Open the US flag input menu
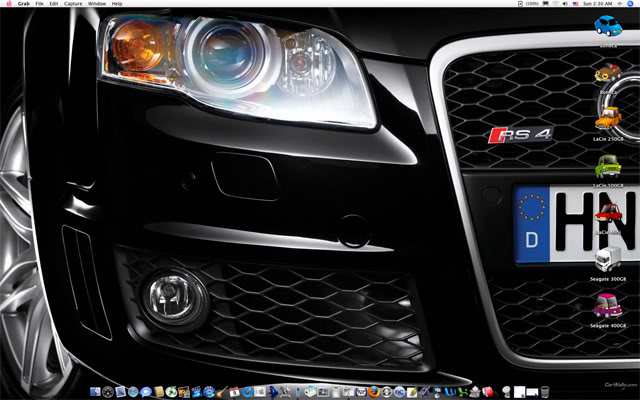This screenshot has width=640, height=400. 576,4
